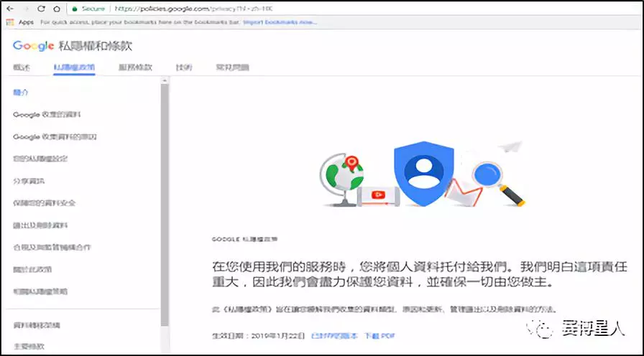Viewport: 644px width, 356px height.
Task: Click the blue privacy shield illustration
Action: [423, 173]
